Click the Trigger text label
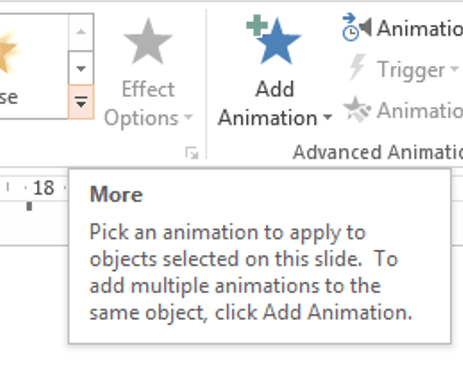 point(411,70)
